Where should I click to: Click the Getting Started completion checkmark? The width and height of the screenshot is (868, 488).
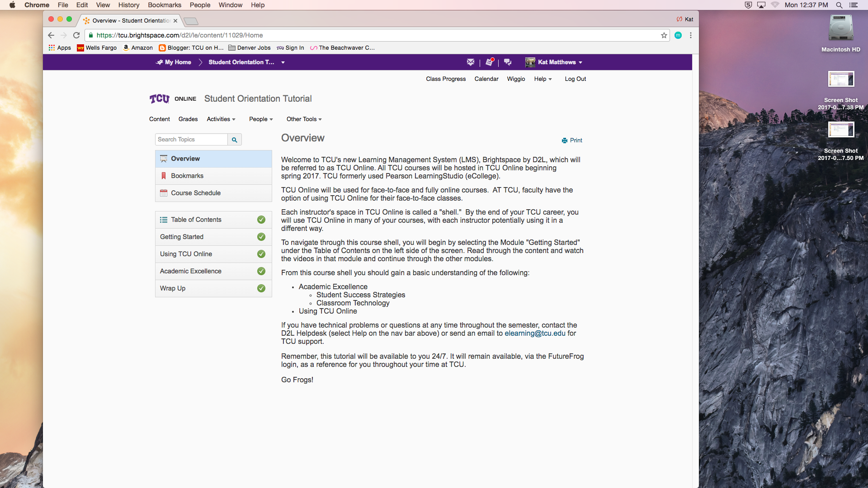click(261, 237)
